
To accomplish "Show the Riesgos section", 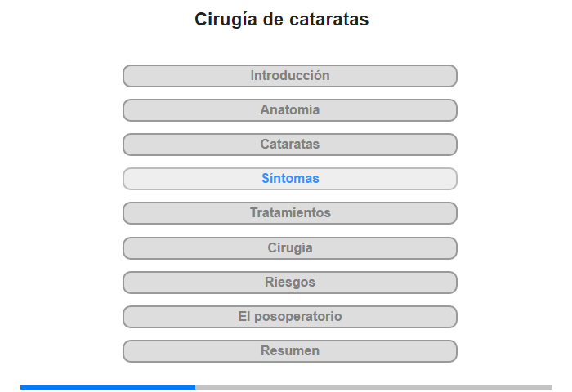I will coord(289,283).
